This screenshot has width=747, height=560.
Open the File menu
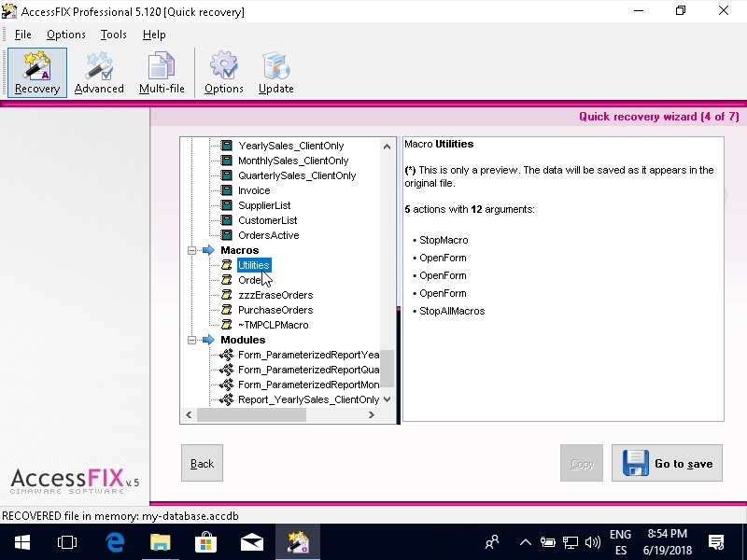pyautogui.click(x=23, y=35)
